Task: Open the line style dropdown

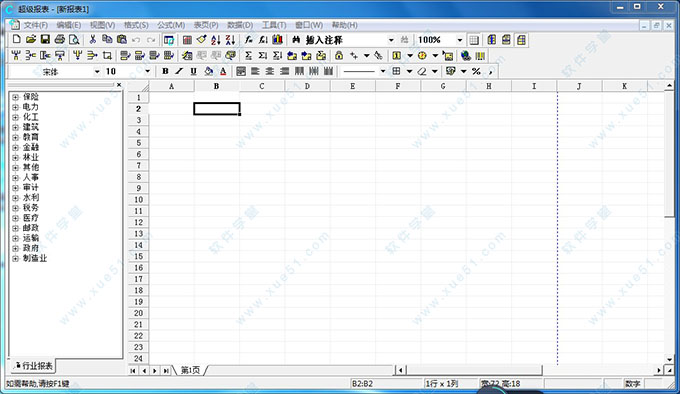Action: point(382,71)
